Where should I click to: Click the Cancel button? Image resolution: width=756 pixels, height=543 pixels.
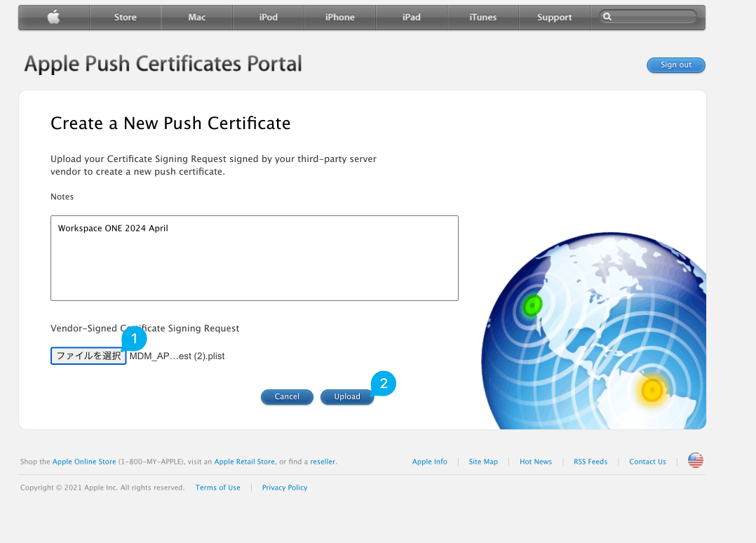tap(287, 397)
